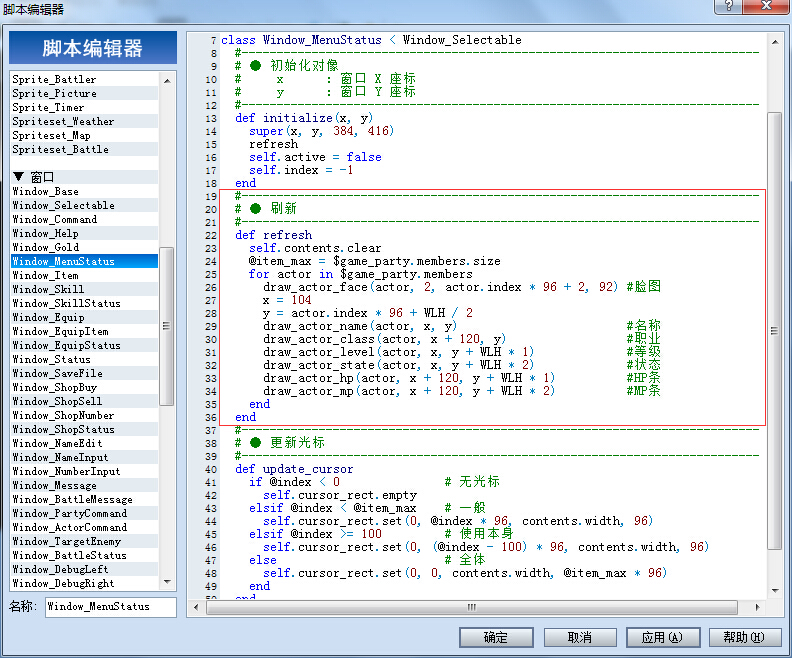Click the 帮助(H) Help button

tap(745, 637)
